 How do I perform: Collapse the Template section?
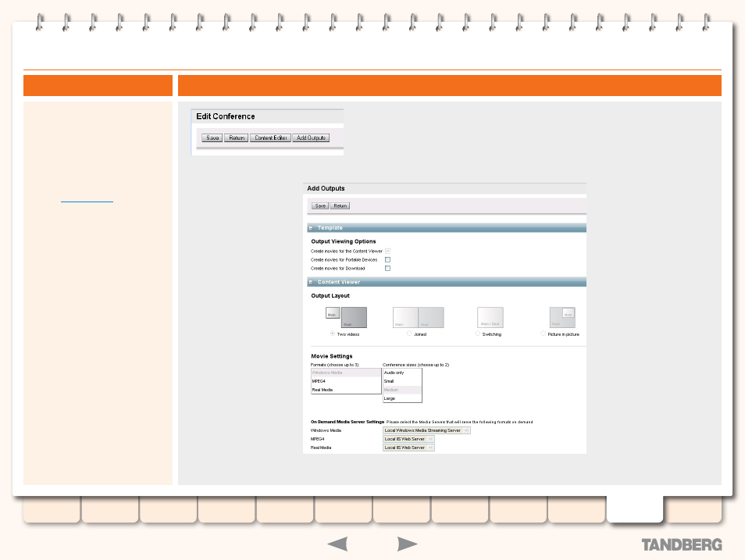311,228
